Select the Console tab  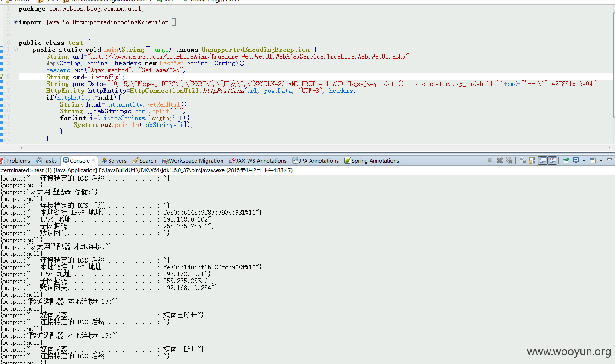pyautogui.click(x=80, y=161)
